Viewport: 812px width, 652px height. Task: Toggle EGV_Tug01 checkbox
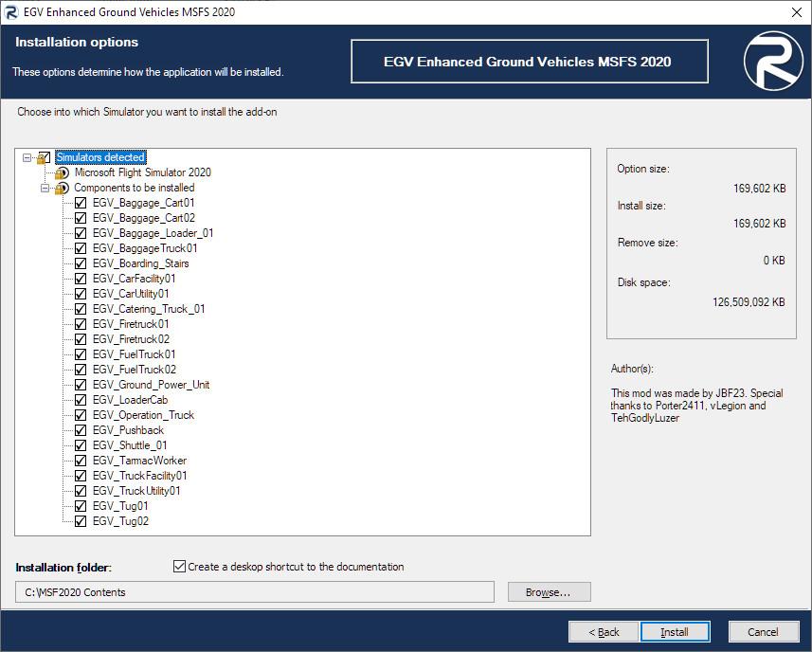81,506
